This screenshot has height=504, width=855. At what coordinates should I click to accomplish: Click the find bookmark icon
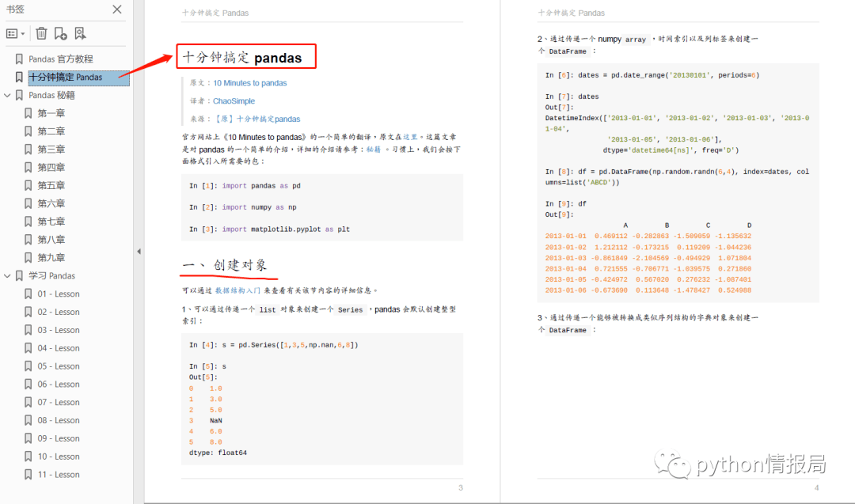[x=80, y=34]
